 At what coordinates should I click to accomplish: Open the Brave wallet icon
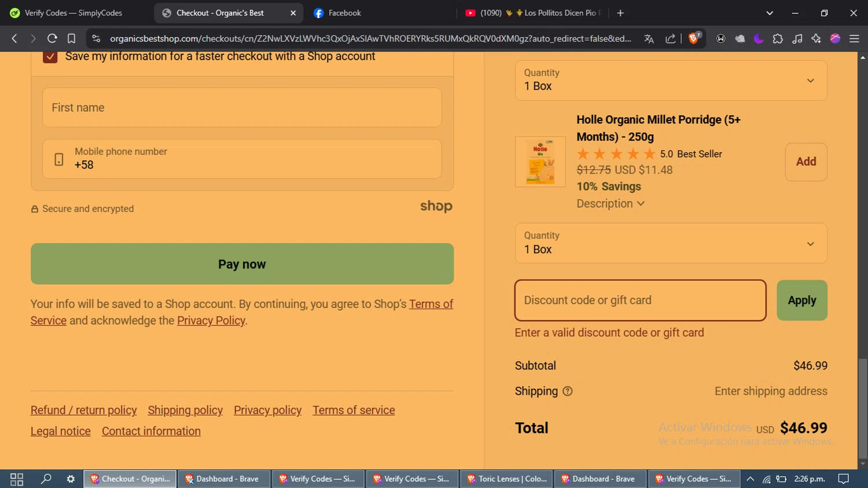click(720, 39)
